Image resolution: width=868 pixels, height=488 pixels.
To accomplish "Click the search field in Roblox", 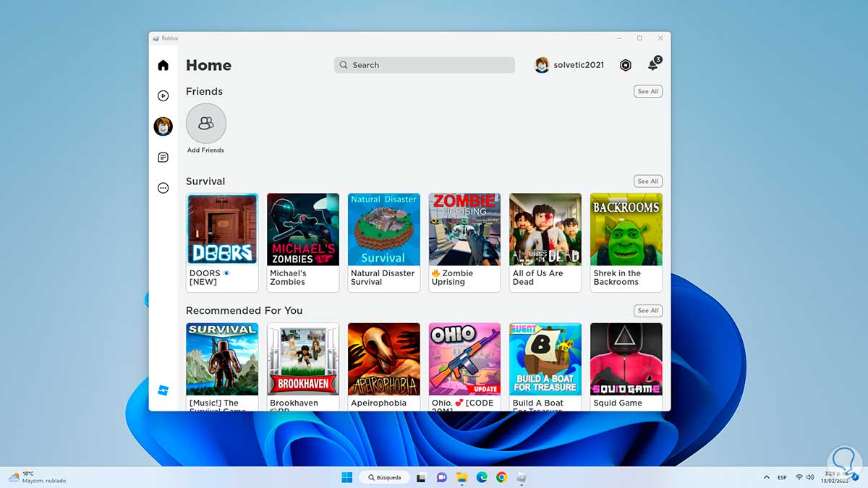I will pyautogui.click(x=424, y=65).
